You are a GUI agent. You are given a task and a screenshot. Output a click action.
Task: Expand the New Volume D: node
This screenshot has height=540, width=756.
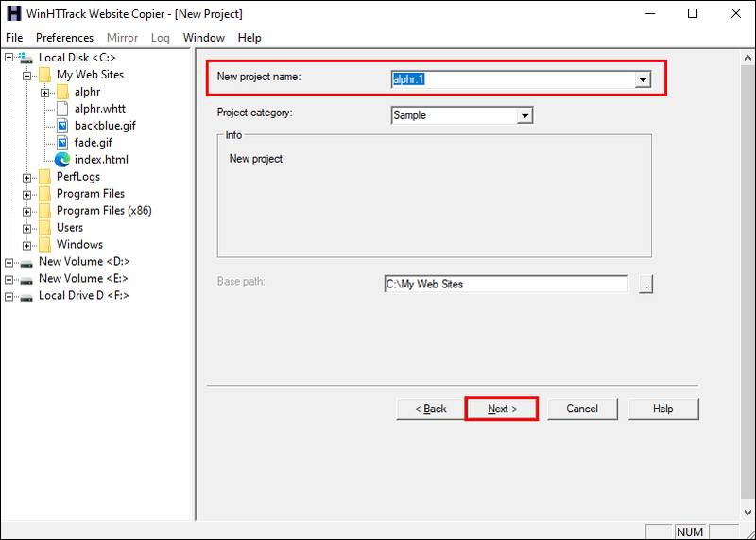tap(9, 263)
